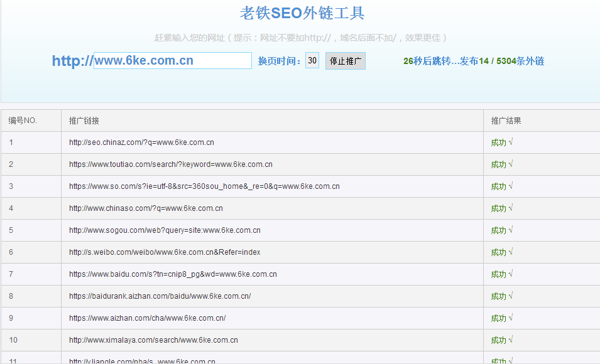600x364 pixels.
Task: Click the website URL input field
Action: pos(172,61)
